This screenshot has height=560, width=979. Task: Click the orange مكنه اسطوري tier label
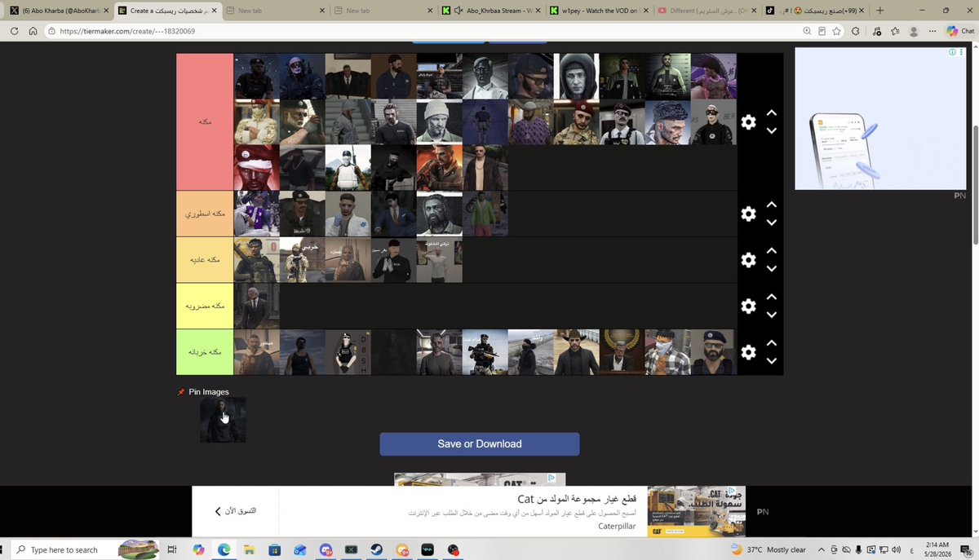205,214
